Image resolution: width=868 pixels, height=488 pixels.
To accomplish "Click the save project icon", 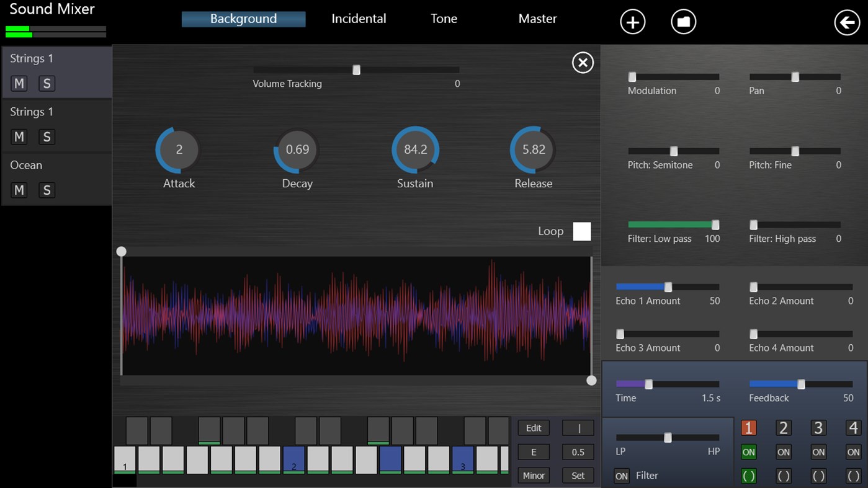I will tap(683, 21).
